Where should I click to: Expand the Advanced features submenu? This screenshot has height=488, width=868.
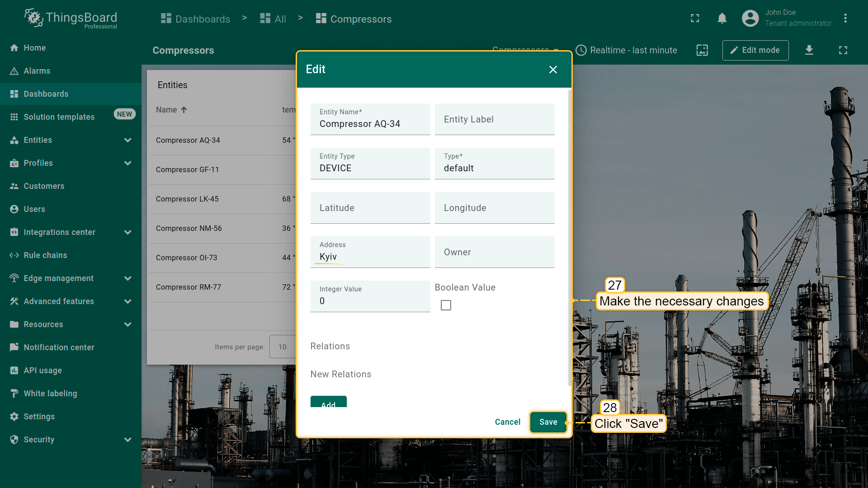coord(127,301)
